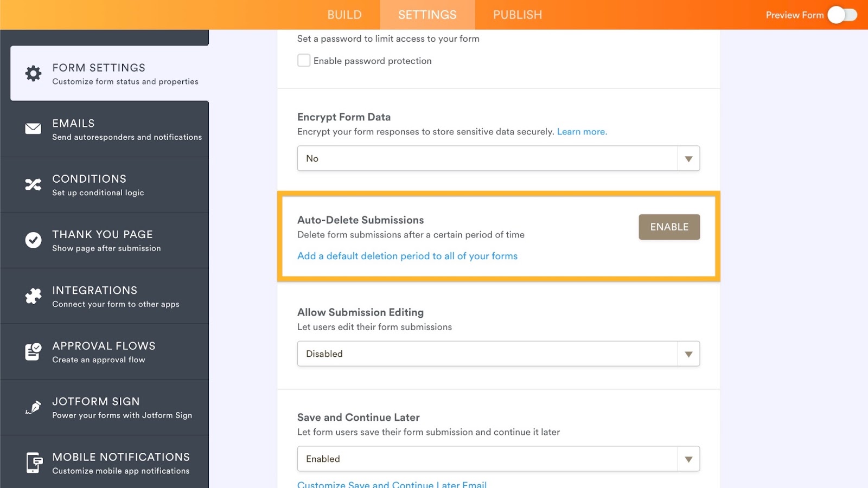Open Jotform Sign via the pen icon
Viewport: 868px width, 488px height.
tap(33, 407)
